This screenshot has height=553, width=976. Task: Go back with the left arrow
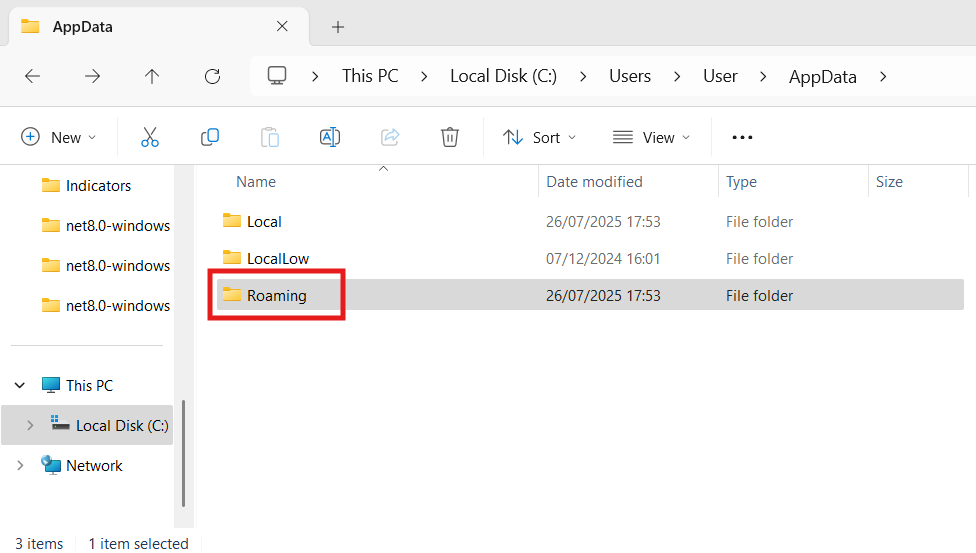(32, 77)
